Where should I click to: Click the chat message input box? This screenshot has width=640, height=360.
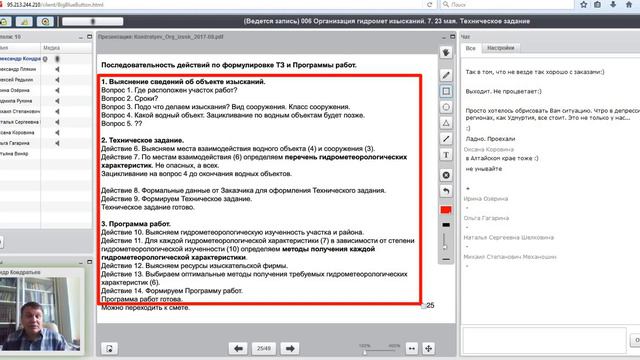tap(544, 340)
